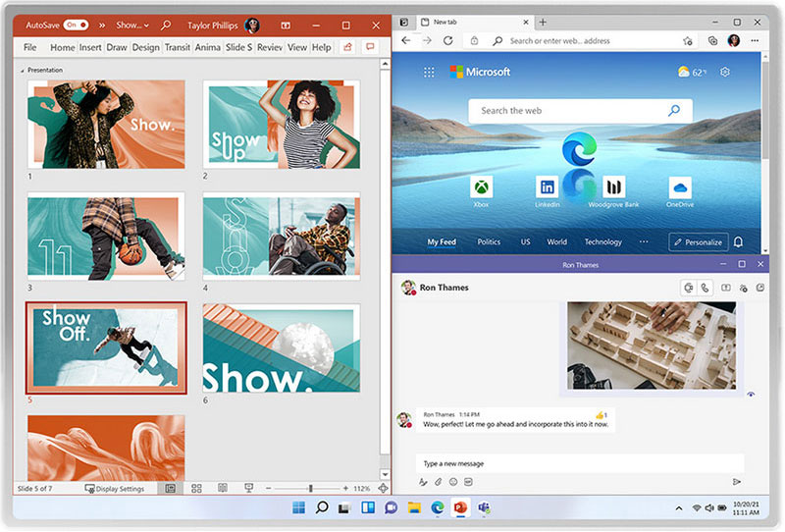Open the LinkedIn quick link tile
The width and height of the screenshot is (785, 532).
(x=548, y=187)
